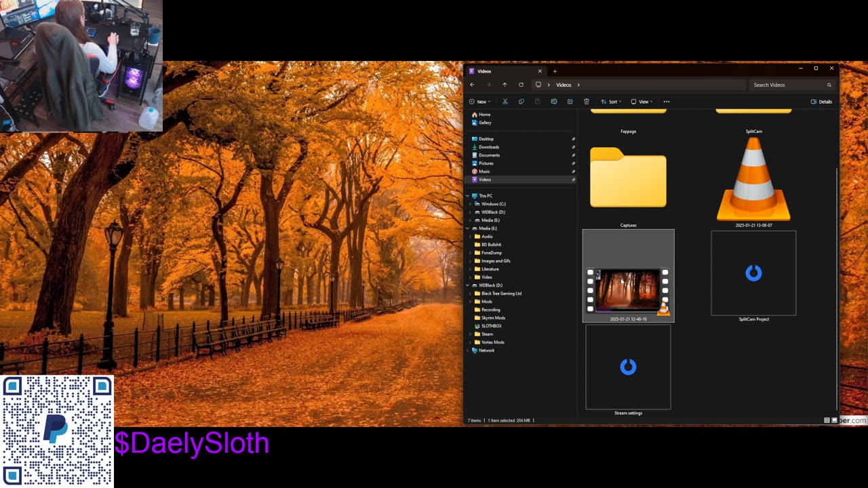868x488 pixels.
Task: Select video thumbnail 2025-01-21 12-48-16
Action: click(x=628, y=275)
